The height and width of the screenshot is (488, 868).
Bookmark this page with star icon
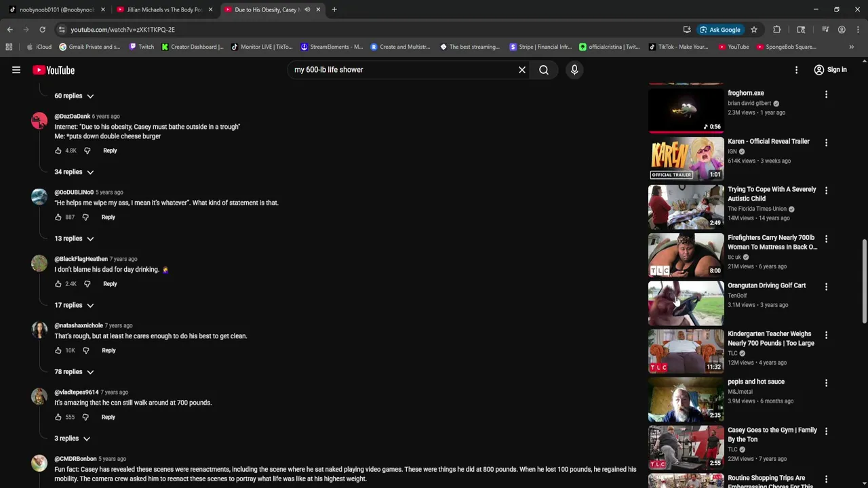[x=753, y=30]
